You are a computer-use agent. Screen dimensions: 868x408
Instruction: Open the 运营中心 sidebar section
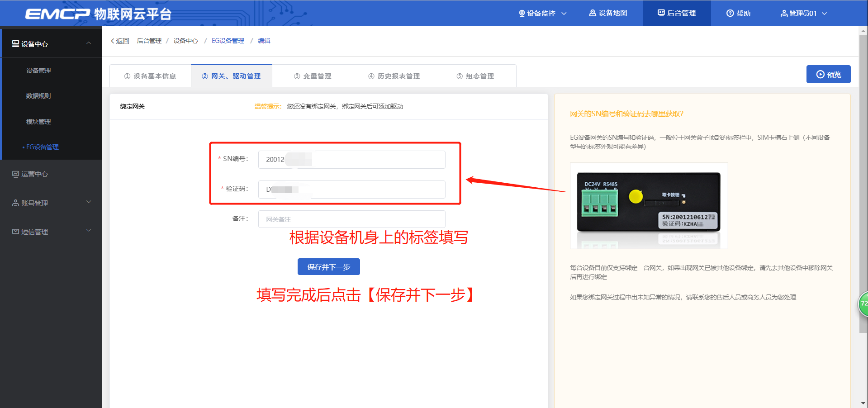click(34, 174)
